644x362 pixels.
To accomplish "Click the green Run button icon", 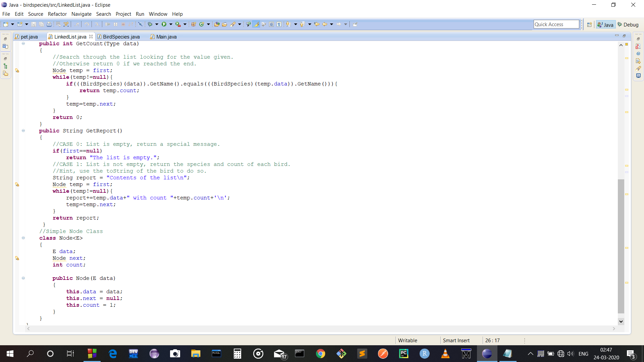I will point(164,24).
